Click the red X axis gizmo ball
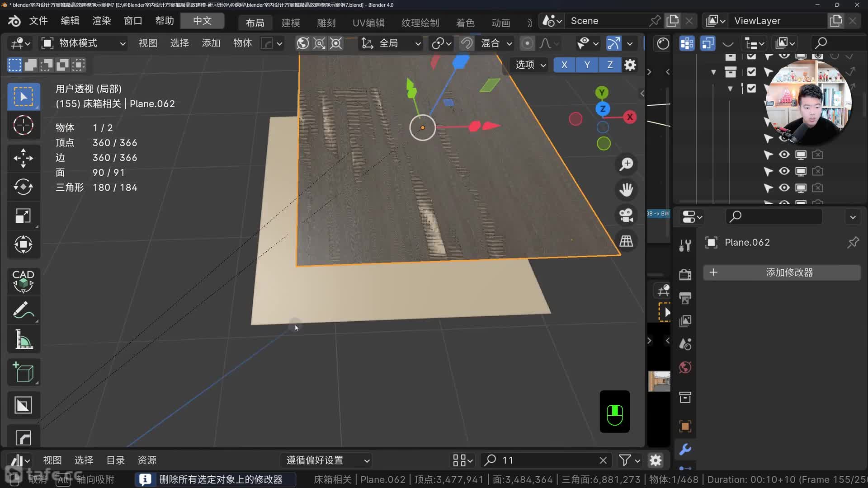Screen dimensions: 868x488 pos(629,117)
